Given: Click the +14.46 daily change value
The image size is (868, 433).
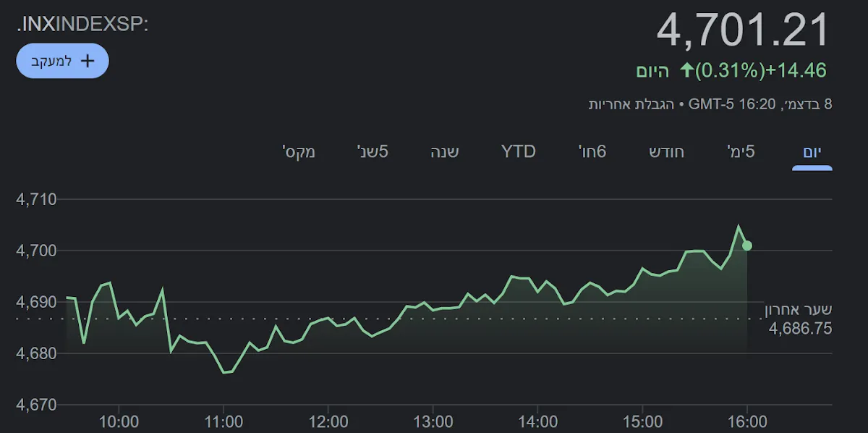Looking at the screenshot, I should 796,71.
